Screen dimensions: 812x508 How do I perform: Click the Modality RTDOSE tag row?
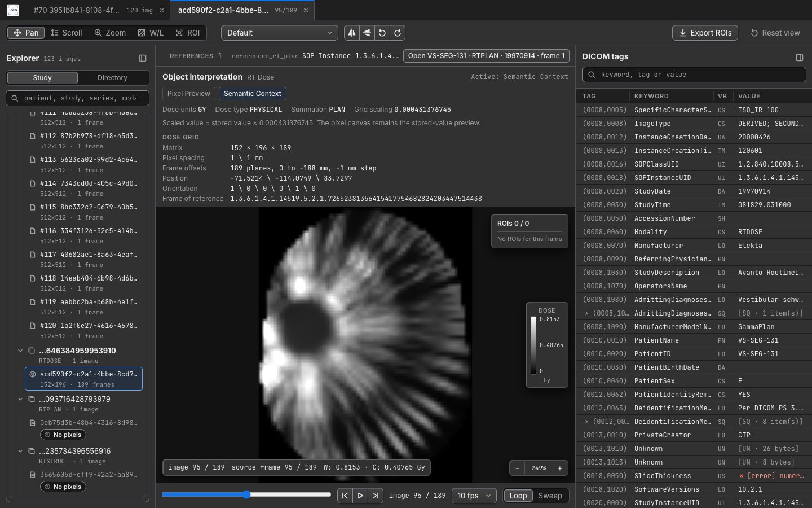point(694,232)
